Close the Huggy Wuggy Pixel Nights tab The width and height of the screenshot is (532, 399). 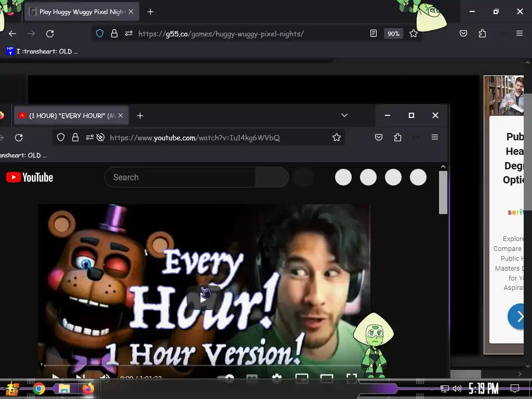coord(131,11)
